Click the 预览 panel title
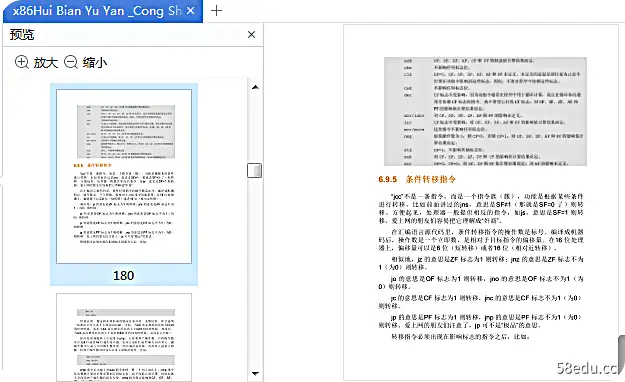This screenshot has width=625, height=382. click(x=22, y=35)
